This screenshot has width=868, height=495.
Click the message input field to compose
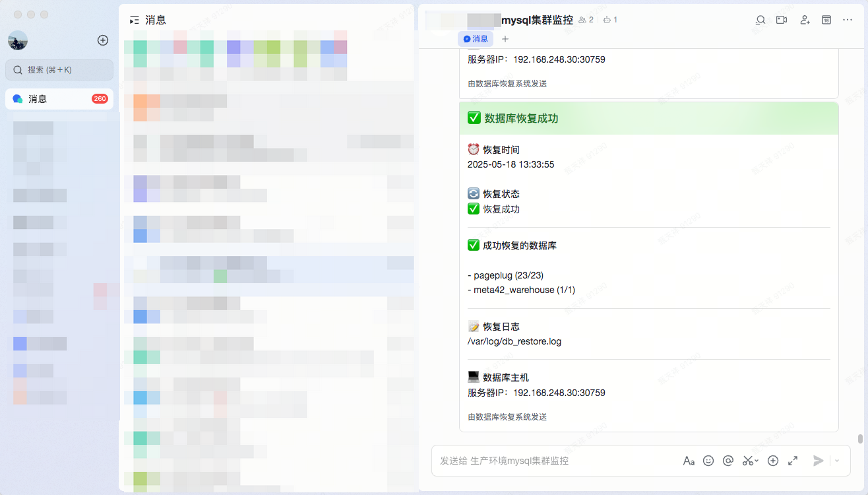(x=561, y=460)
